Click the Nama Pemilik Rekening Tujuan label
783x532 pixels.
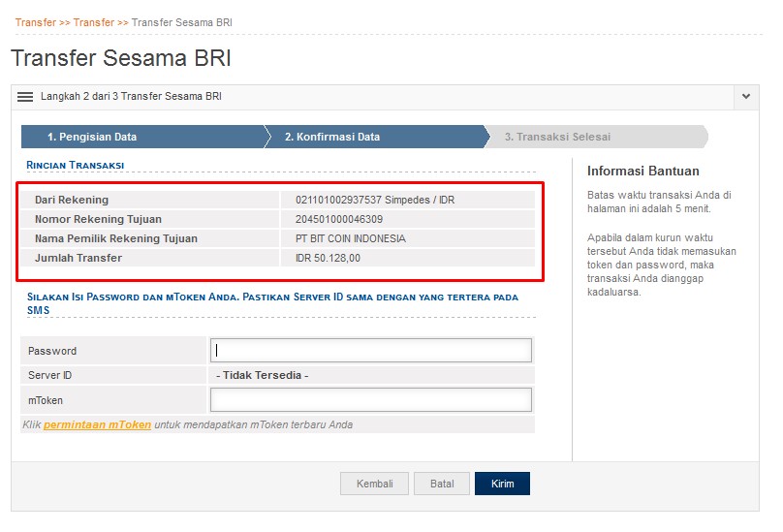[116, 238]
